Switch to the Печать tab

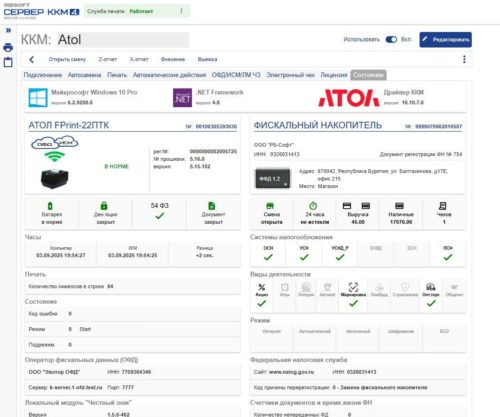click(x=117, y=75)
